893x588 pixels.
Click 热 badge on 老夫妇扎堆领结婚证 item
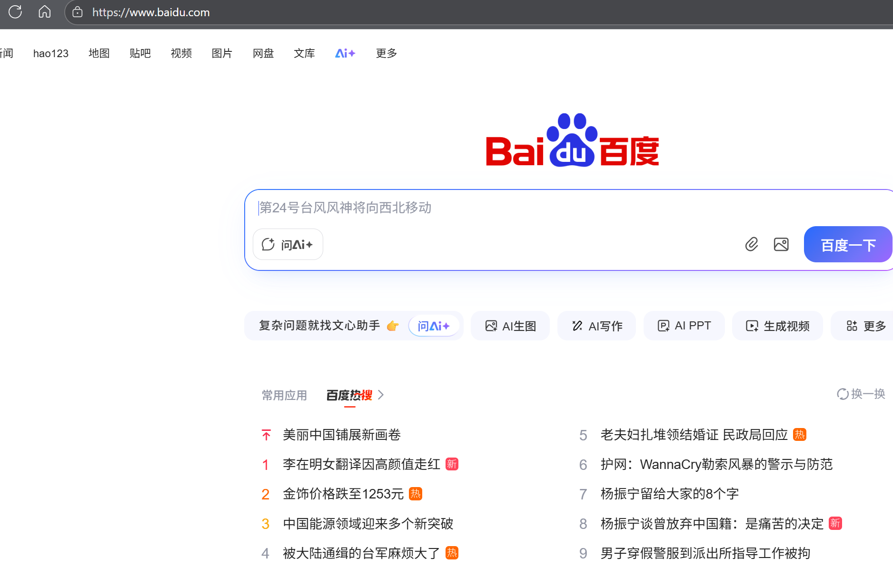800,434
